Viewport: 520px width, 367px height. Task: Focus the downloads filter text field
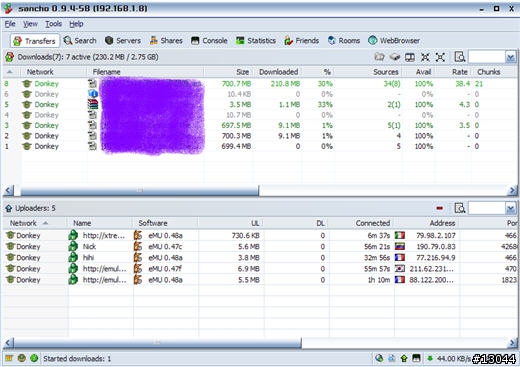(486, 57)
